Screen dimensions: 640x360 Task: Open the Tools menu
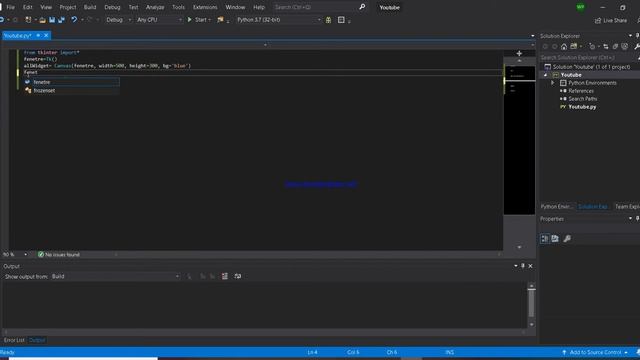click(178, 7)
